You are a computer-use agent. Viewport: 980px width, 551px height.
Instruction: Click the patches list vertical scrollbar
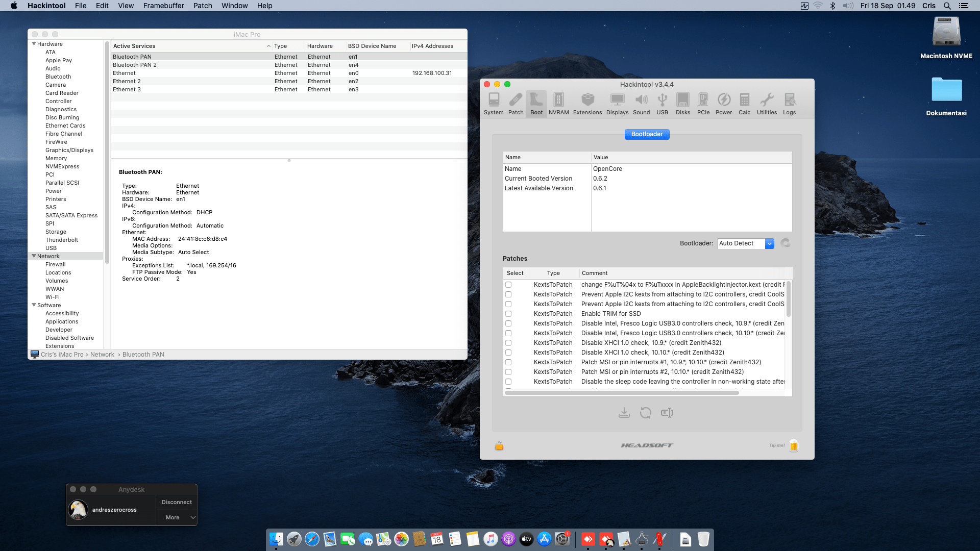click(x=788, y=299)
